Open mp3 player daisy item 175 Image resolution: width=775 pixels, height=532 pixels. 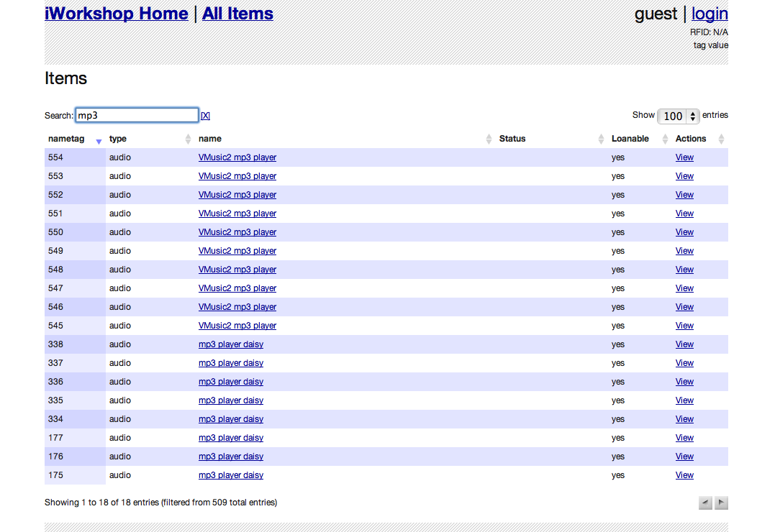(231, 475)
